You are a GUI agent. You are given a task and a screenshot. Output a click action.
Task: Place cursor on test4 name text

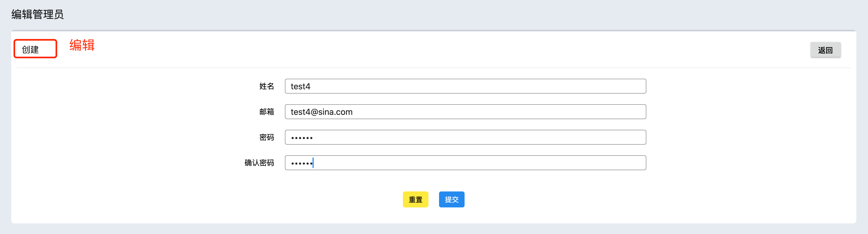(x=300, y=87)
